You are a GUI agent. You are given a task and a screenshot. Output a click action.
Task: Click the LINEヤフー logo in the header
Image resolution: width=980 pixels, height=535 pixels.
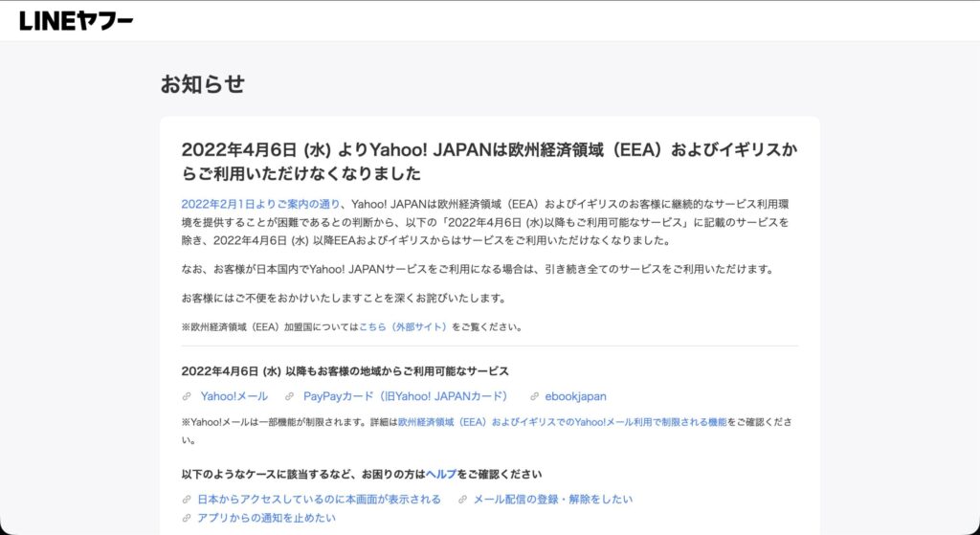click(76, 21)
